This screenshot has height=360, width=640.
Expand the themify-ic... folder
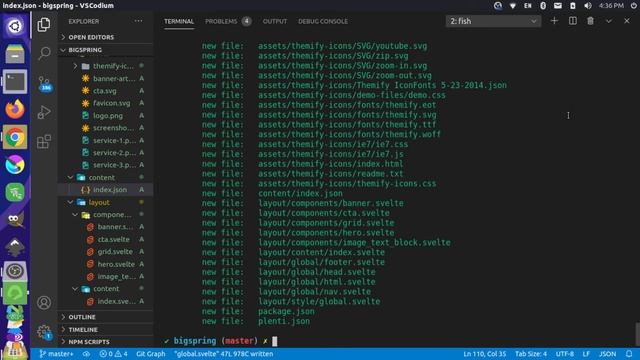106,66
